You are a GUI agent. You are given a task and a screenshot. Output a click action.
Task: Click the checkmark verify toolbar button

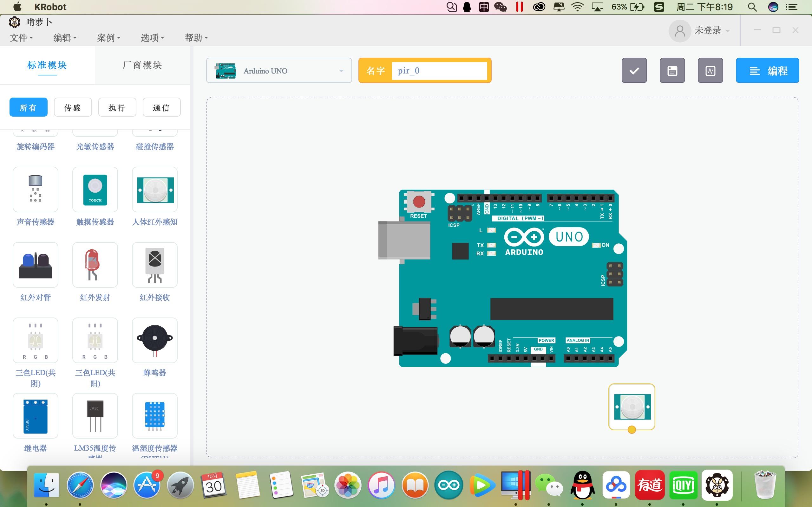click(634, 70)
